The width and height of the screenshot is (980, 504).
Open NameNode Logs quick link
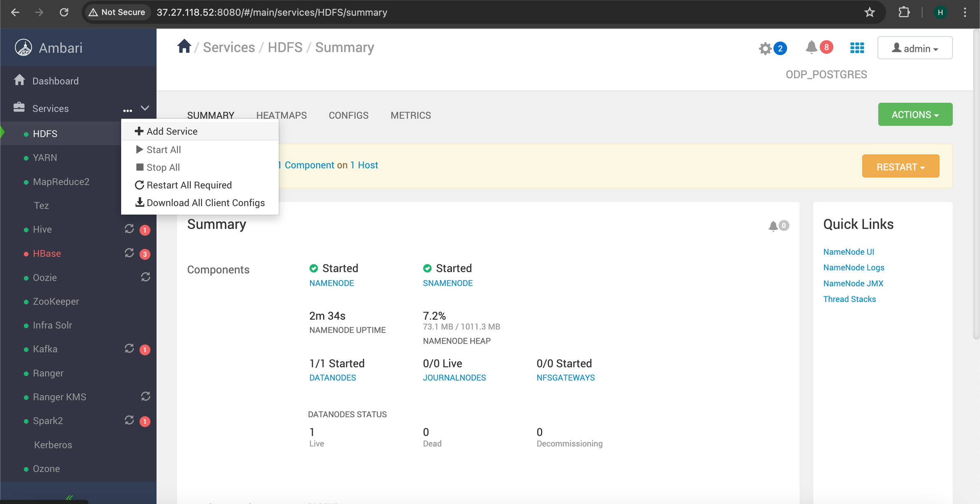tap(854, 267)
